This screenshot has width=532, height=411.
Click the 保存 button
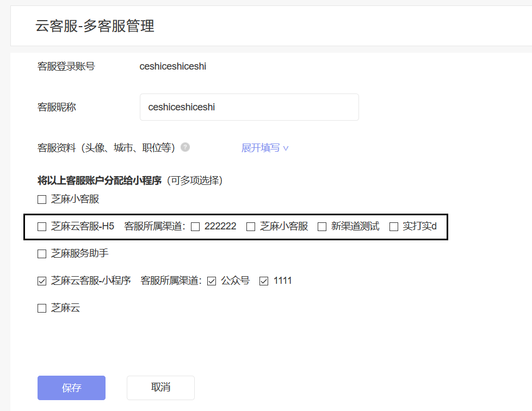(x=72, y=388)
